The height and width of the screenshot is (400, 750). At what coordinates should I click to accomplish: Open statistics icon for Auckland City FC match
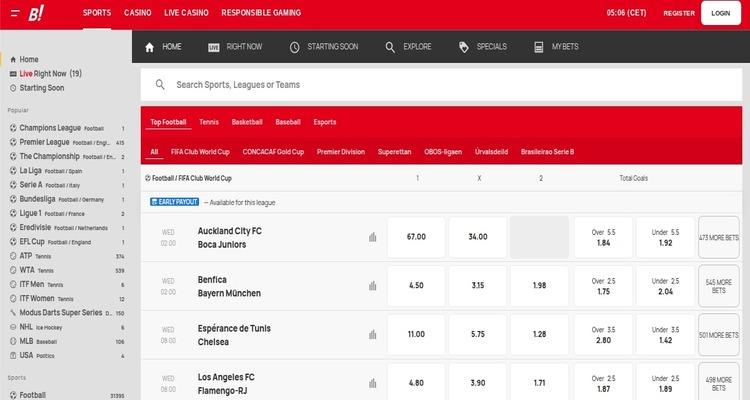tap(373, 237)
